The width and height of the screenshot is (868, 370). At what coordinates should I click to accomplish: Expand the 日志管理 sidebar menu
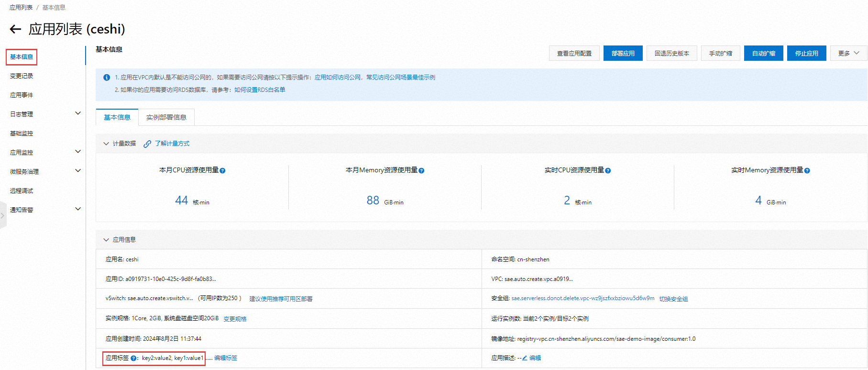(78, 113)
